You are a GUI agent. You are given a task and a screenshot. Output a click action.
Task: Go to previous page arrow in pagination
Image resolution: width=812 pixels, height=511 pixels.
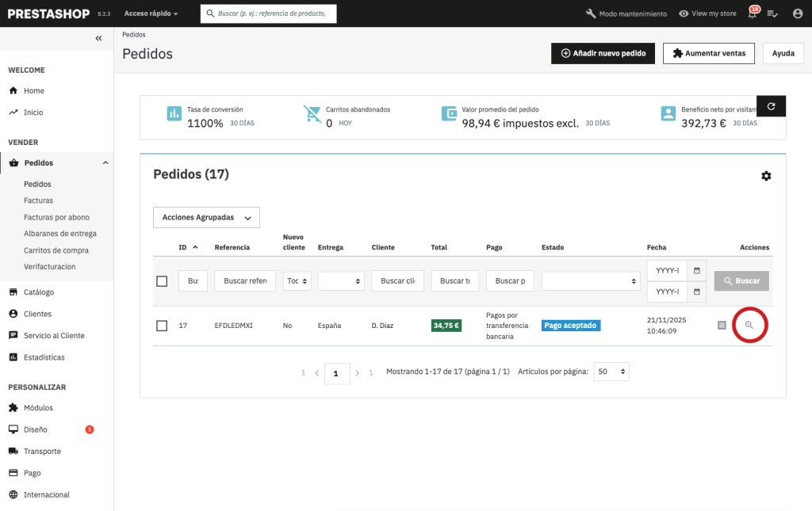point(317,372)
